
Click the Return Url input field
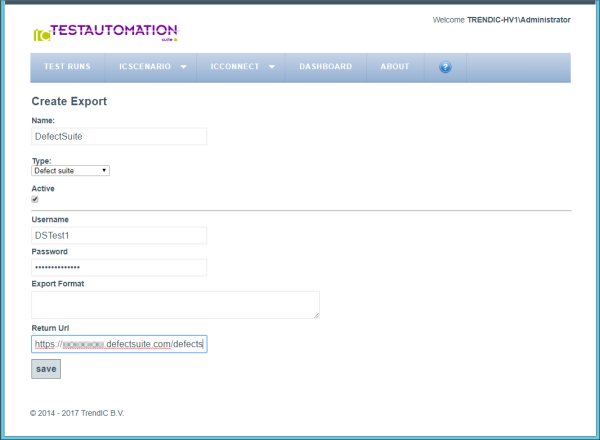pyautogui.click(x=119, y=344)
